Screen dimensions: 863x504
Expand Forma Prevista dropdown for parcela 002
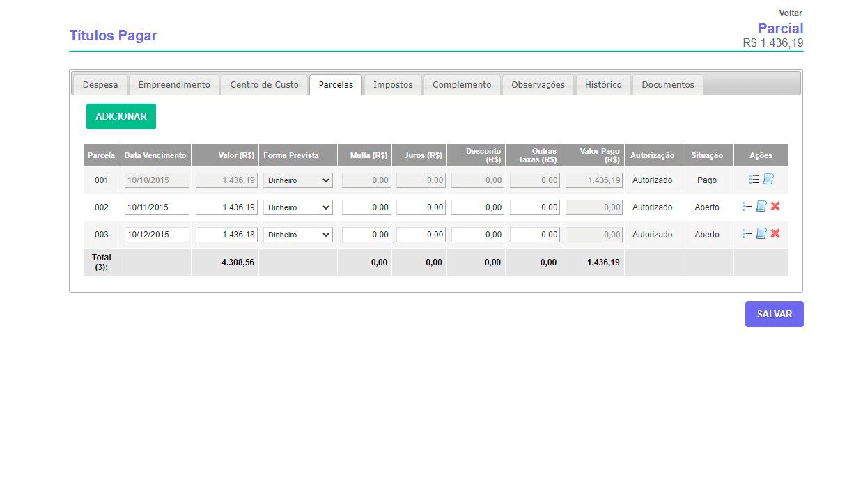click(x=297, y=207)
